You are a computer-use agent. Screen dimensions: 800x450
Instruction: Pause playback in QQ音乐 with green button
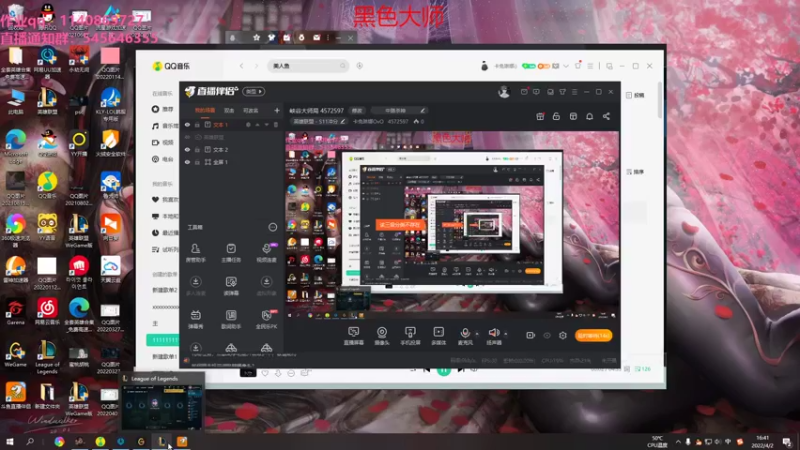[444, 370]
